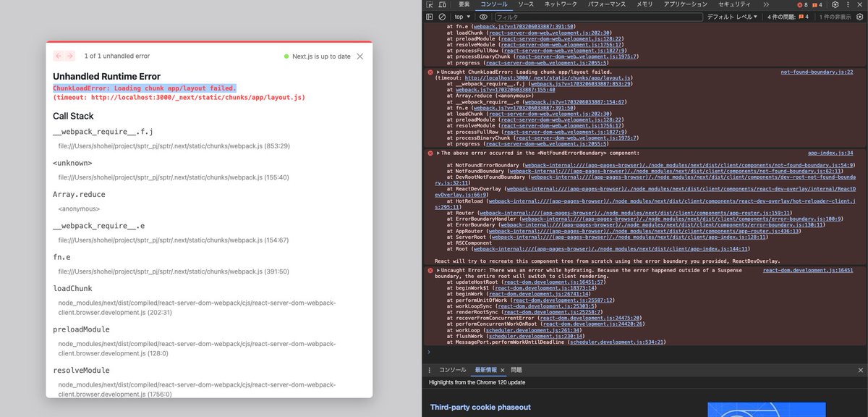The image size is (868, 417).
Task: Switch to the アプリケーション tab
Action: 685,4
